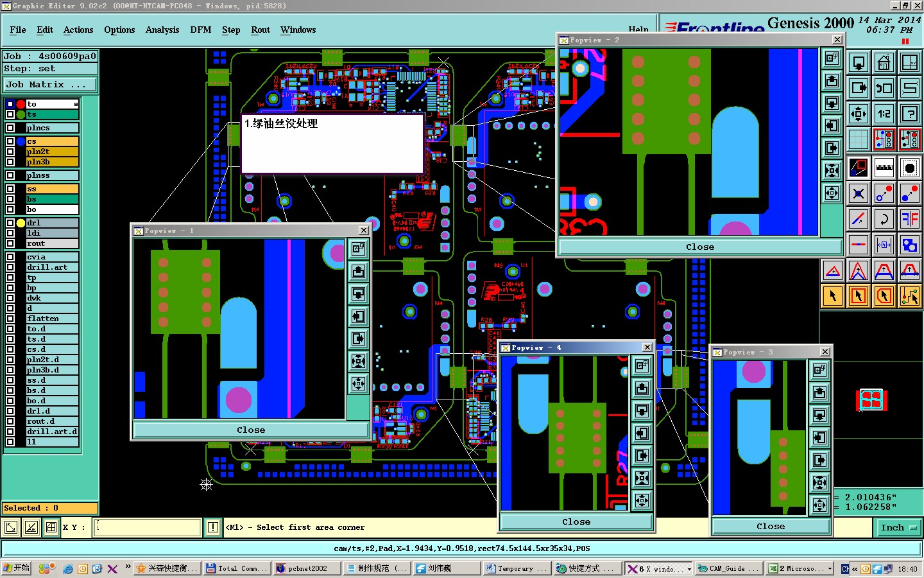924x578 pixels.
Task: Click the pan four-arrows toolbar icon
Action: [x=858, y=114]
